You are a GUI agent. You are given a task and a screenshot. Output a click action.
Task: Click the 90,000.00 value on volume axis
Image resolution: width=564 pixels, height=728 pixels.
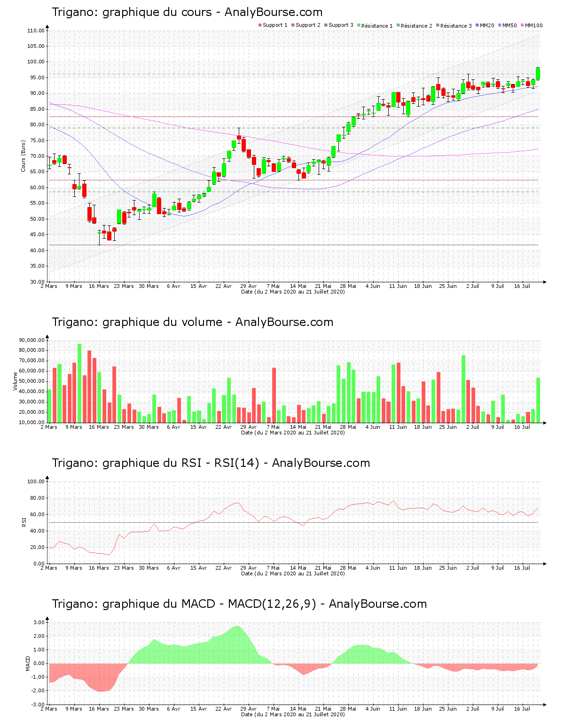click(x=32, y=340)
